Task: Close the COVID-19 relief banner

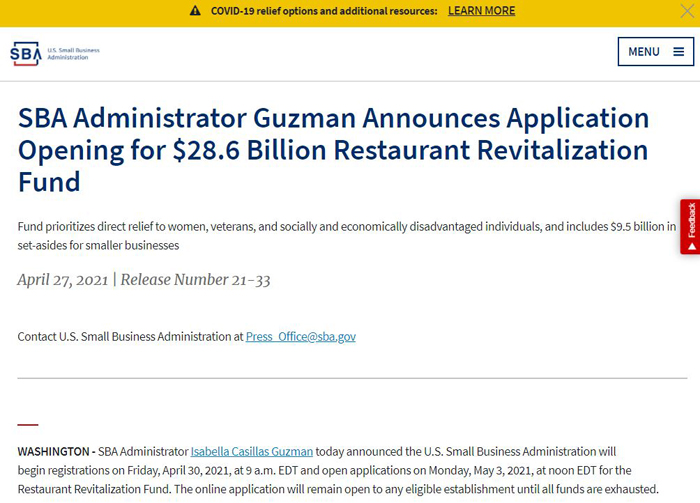Action: click(688, 11)
